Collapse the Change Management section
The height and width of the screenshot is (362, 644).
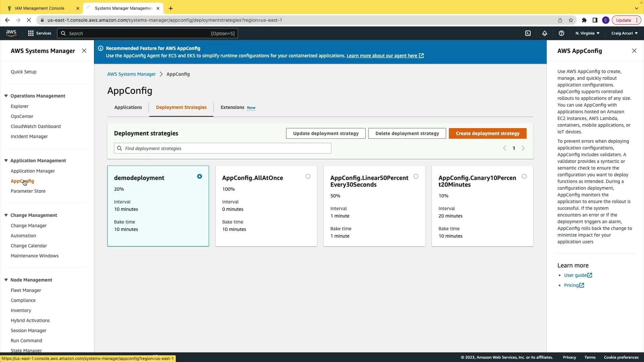point(6,215)
